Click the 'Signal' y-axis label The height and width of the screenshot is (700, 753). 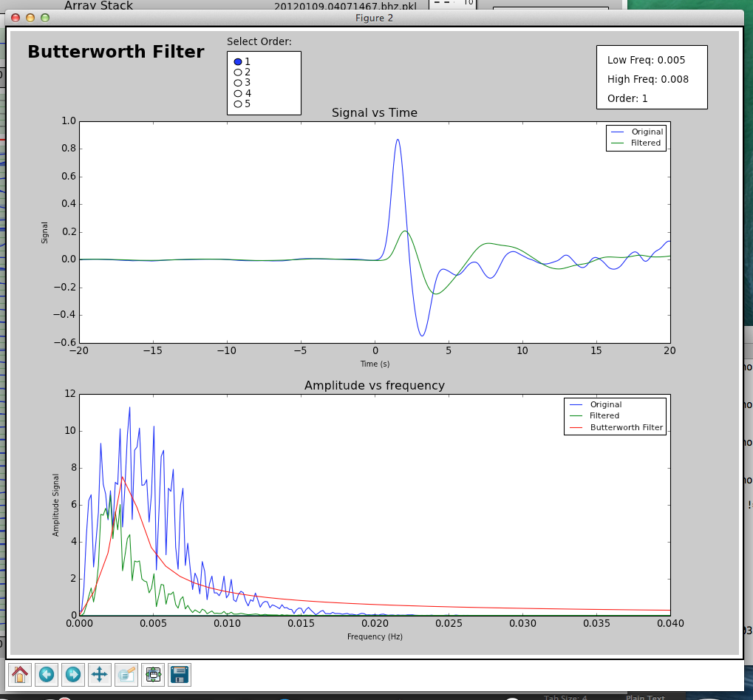coord(44,233)
